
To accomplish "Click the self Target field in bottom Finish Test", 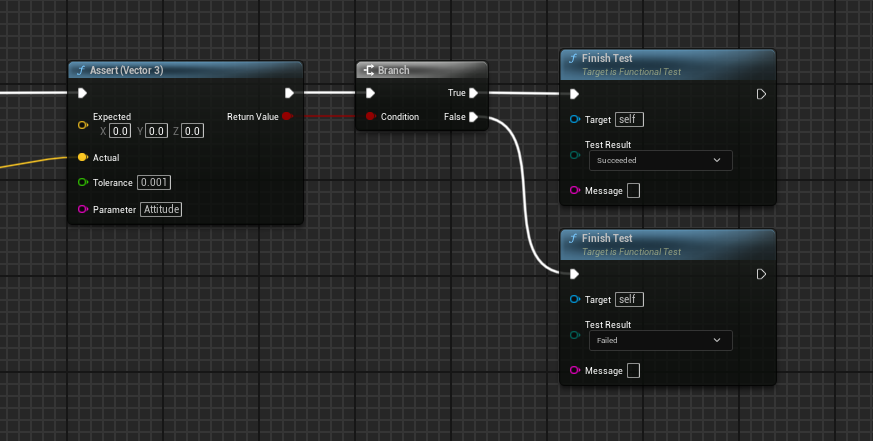I will pos(629,299).
